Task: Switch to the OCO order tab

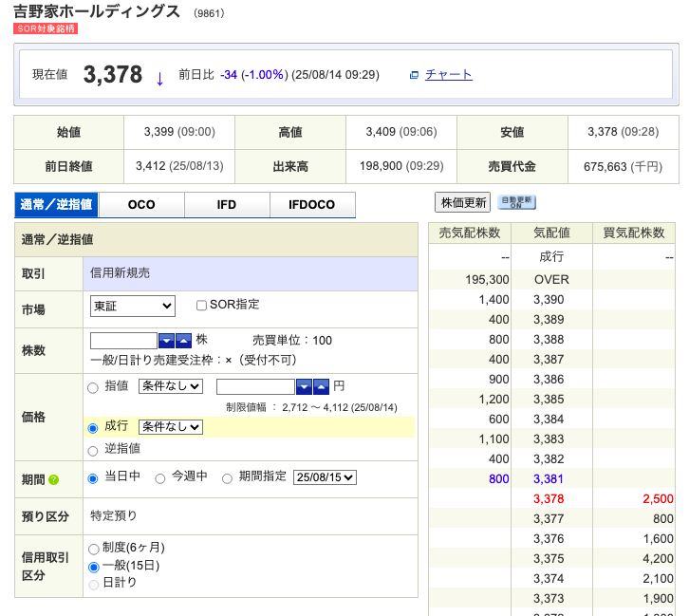Action: pos(141,205)
